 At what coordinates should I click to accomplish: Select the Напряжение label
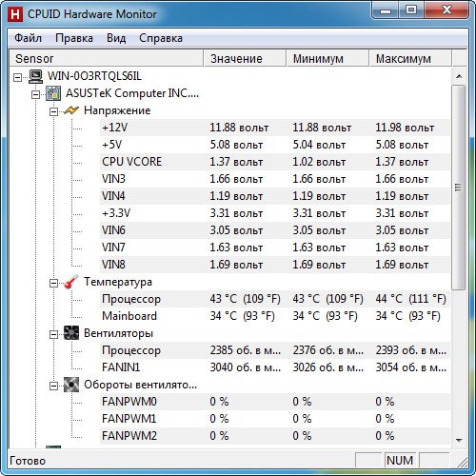click(117, 110)
